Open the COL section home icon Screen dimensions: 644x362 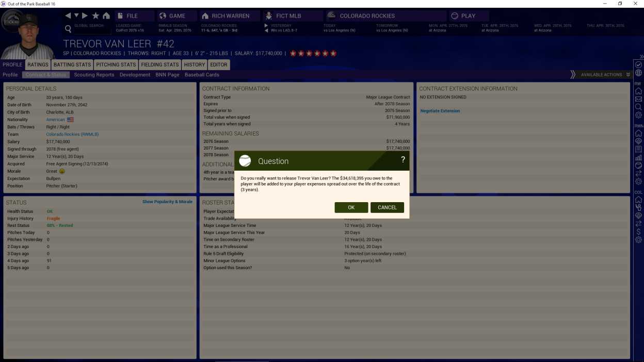pyautogui.click(x=638, y=200)
